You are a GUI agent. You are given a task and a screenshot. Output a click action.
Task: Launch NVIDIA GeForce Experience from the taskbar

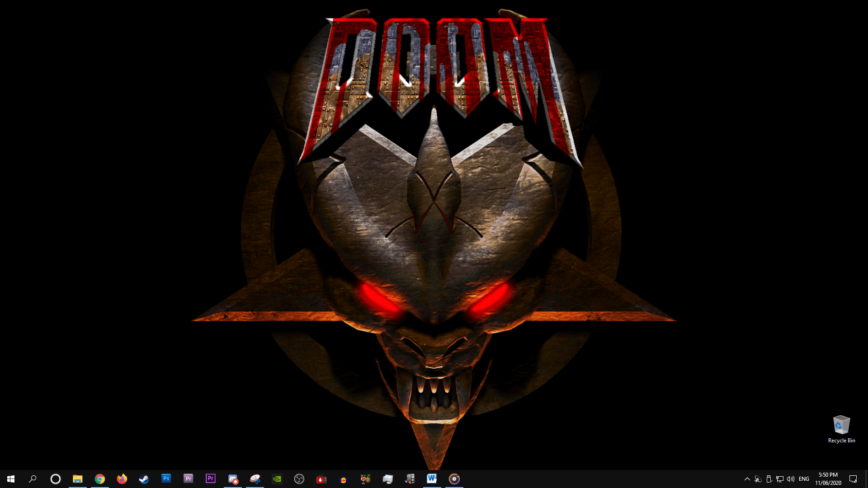(277, 479)
